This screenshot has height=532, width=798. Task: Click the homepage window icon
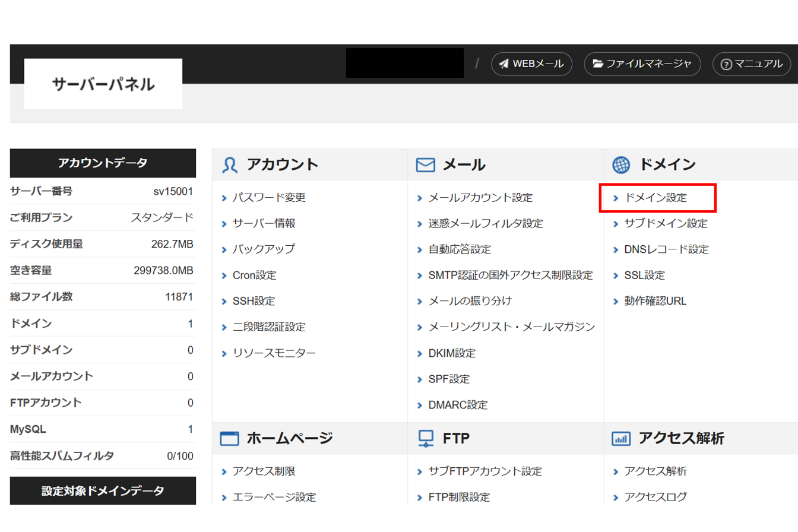230,439
